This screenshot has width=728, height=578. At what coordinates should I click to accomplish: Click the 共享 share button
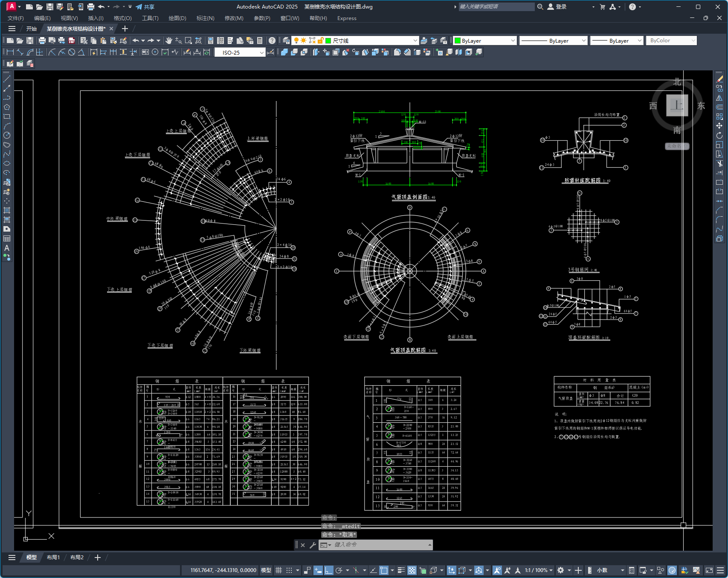(145, 7)
